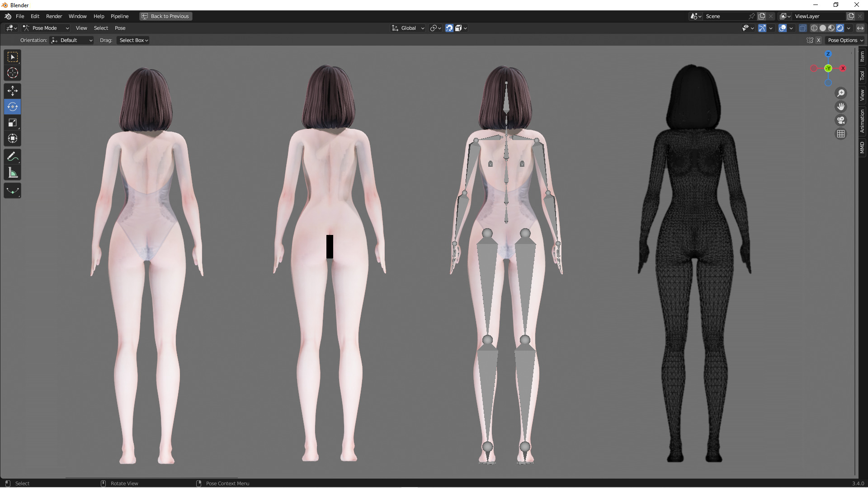Toggle snapping magnet icon
This screenshot has height=488, width=868.
point(449,28)
